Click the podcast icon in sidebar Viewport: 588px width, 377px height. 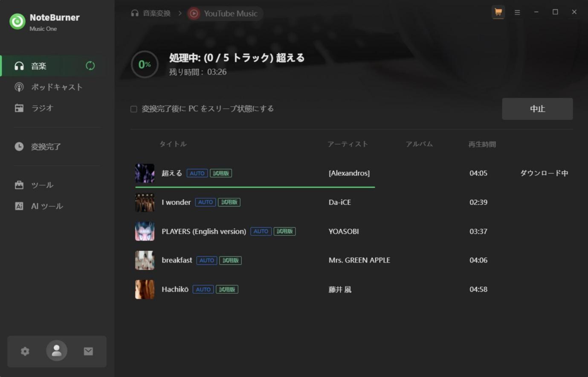tap(19, 87)
